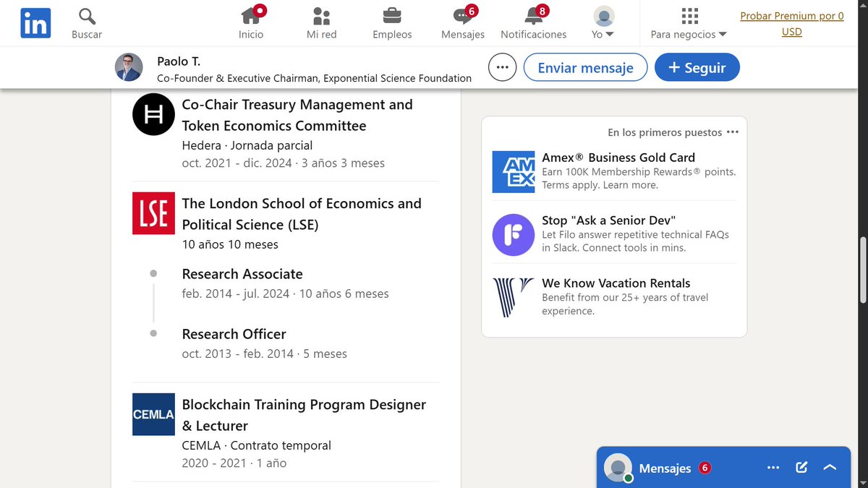
Task: Click Co-Chair Treasury Management position title
Action: click(297, 115)
